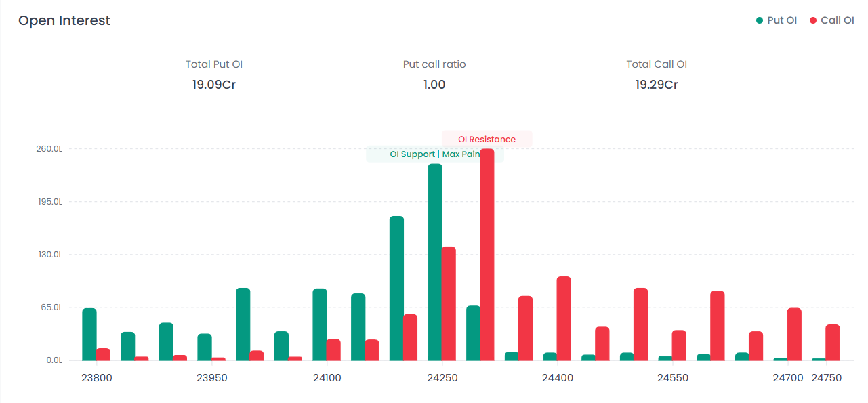This screenshot has height=403, width=868.
Task: Click the red Call OI legend dot
Action: coord(813,20)
